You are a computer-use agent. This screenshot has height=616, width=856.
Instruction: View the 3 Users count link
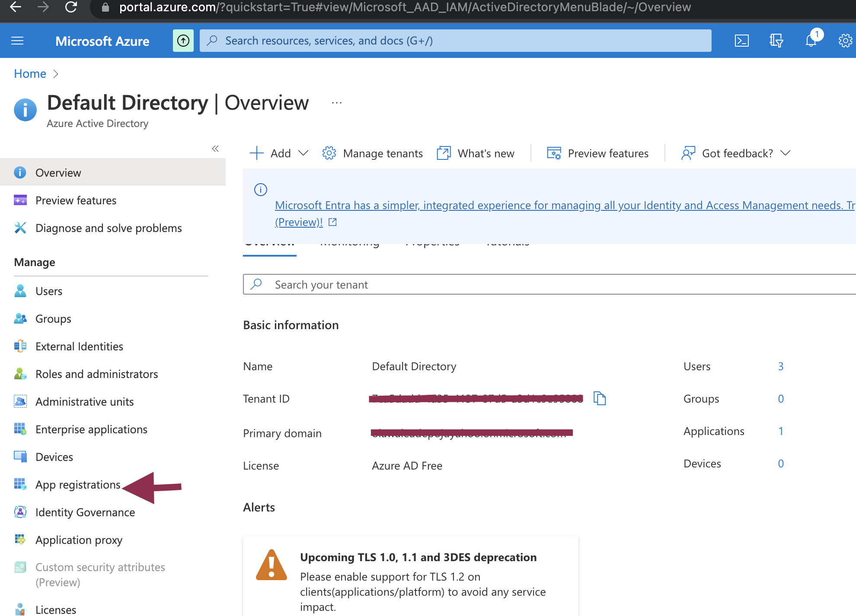[781, 366]
